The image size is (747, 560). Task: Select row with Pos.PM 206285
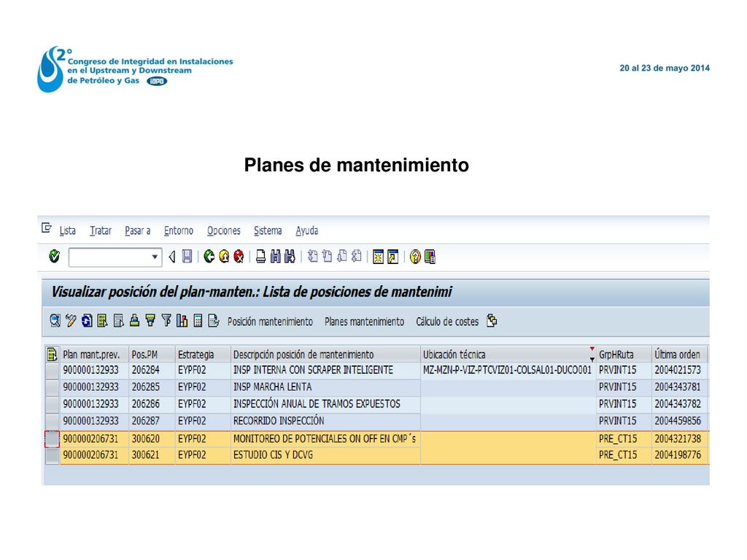pyautogui.click(x=52, y=387)
